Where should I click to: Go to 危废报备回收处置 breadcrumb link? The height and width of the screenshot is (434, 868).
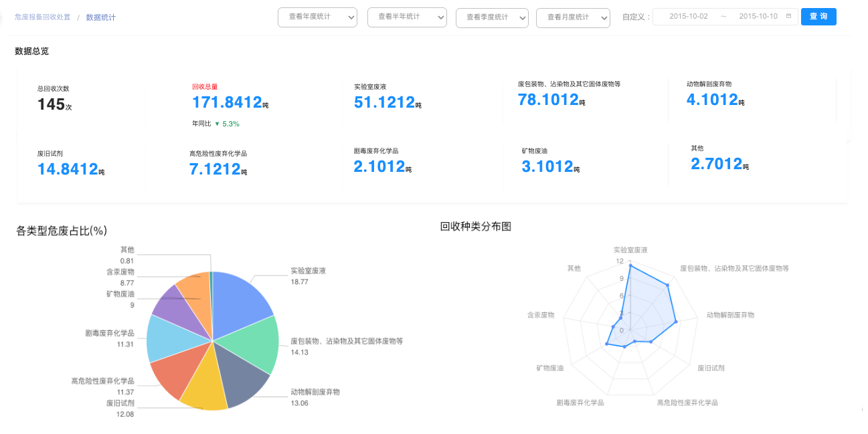point(42,17)
